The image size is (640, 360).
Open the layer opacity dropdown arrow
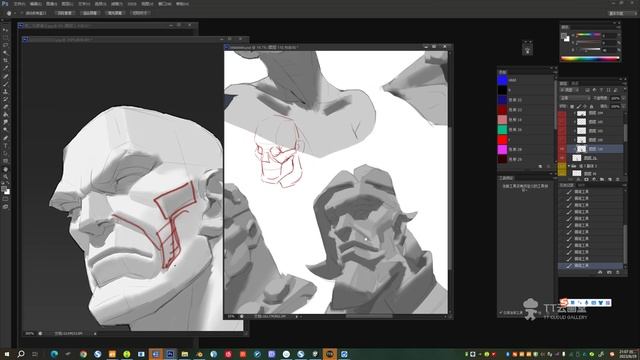click(x=622, y=98)
